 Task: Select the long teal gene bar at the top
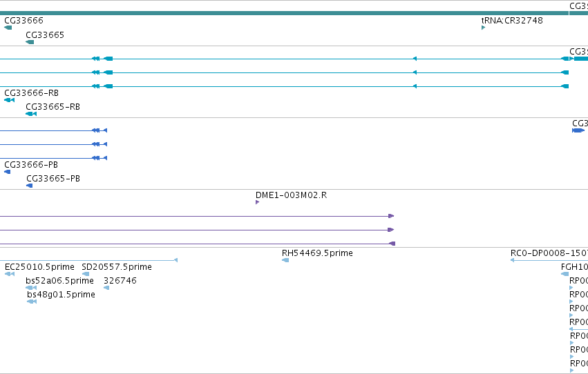(284, 13)
